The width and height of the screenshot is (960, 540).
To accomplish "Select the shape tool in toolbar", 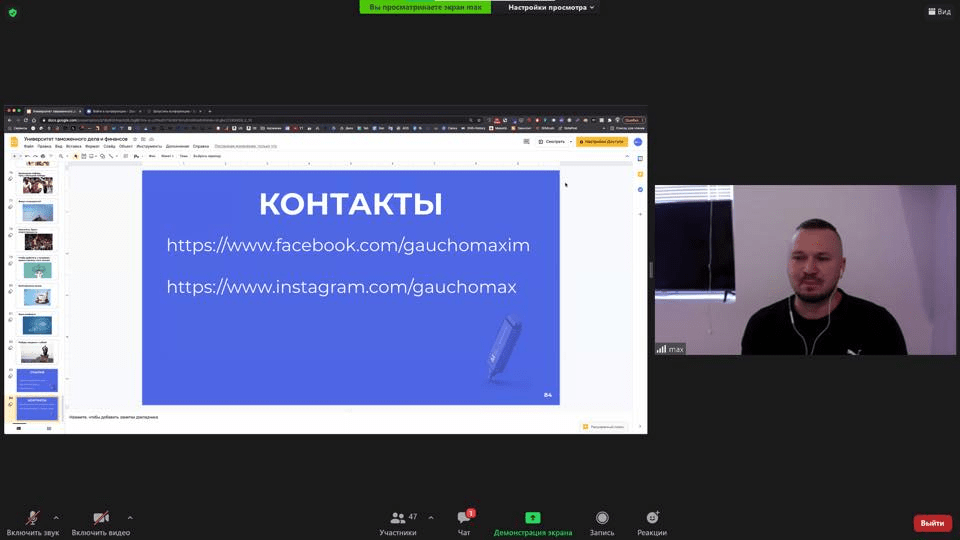I will [102, 156].
